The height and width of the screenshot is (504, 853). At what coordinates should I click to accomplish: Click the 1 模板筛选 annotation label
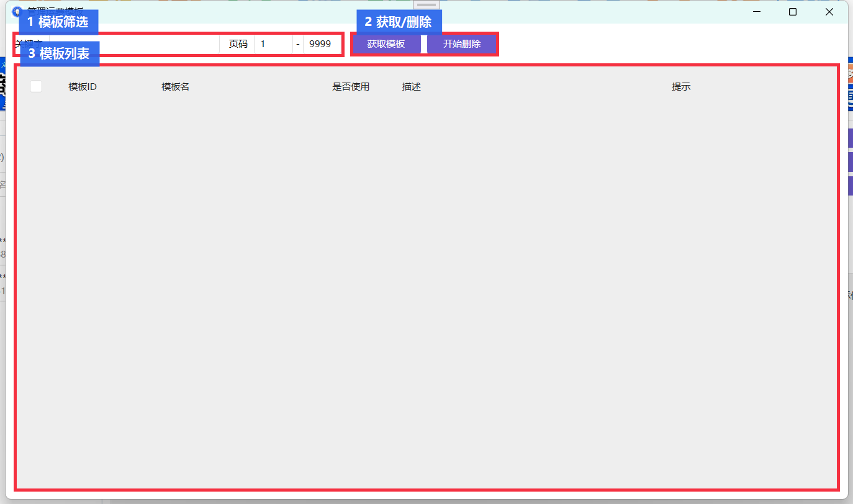58,22
